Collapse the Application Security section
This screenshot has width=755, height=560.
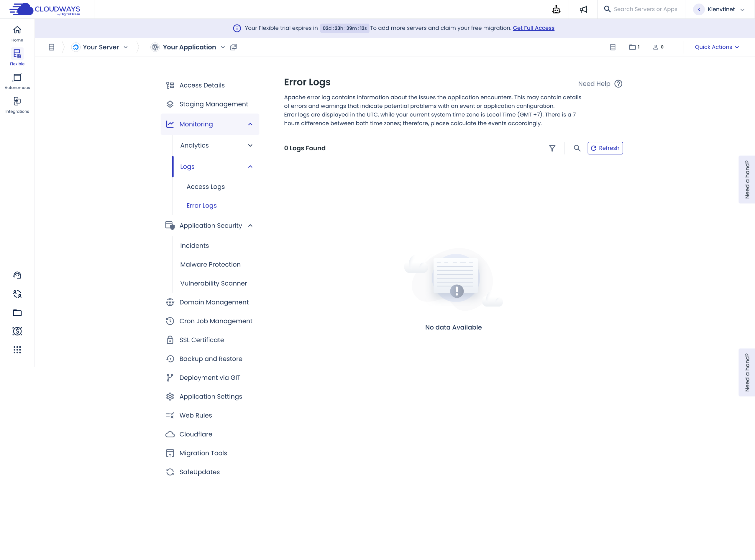250,226
